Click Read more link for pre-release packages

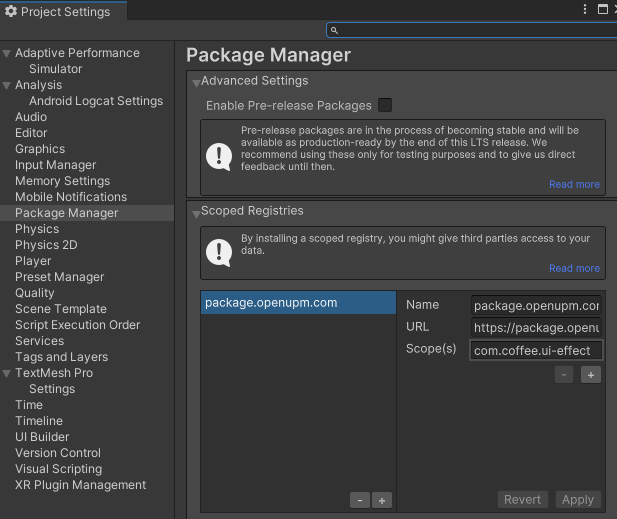click(x=575, y=184)
